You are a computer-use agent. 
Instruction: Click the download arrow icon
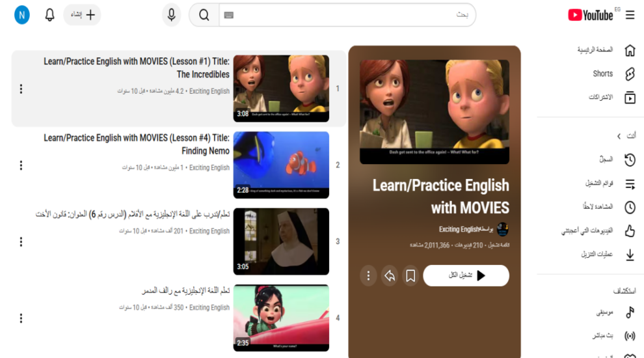pos(630,255)
